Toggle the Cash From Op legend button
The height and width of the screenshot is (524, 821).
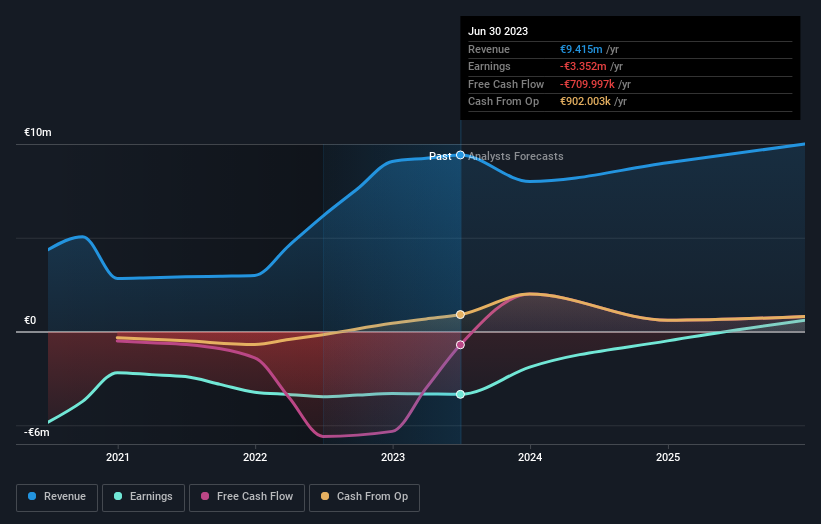pos(364,497)
